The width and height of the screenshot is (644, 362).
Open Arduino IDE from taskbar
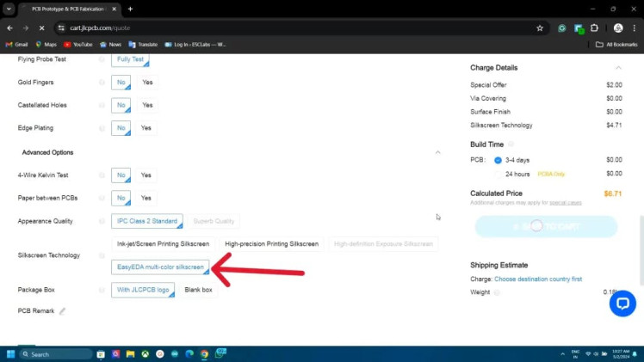(x=175, y=353)
